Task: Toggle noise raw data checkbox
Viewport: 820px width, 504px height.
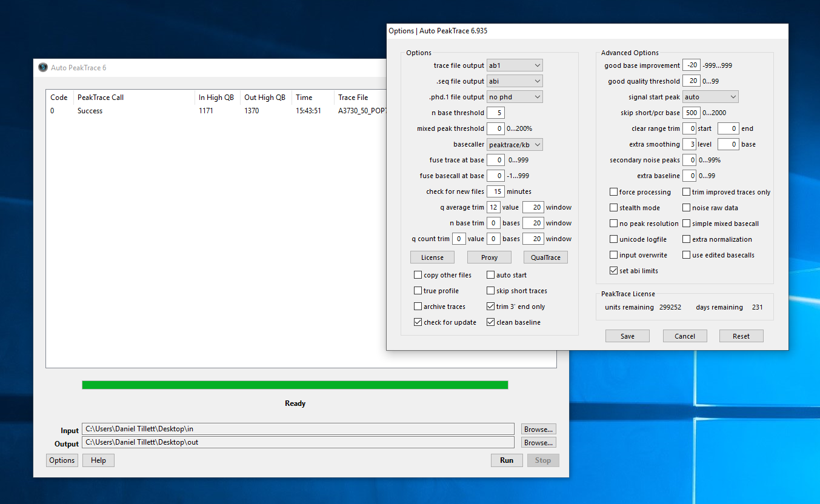Action: (686, 208)
